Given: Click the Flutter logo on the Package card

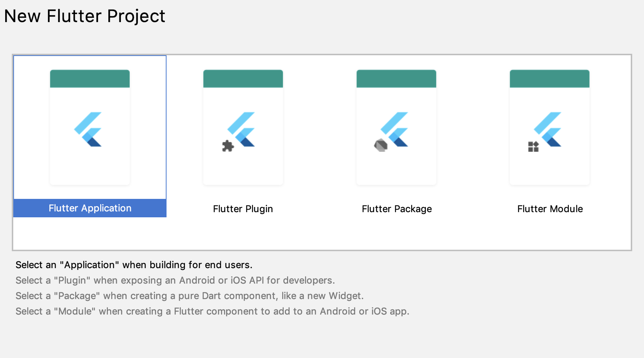Looking at the screenshot, I should click(395, 129).
